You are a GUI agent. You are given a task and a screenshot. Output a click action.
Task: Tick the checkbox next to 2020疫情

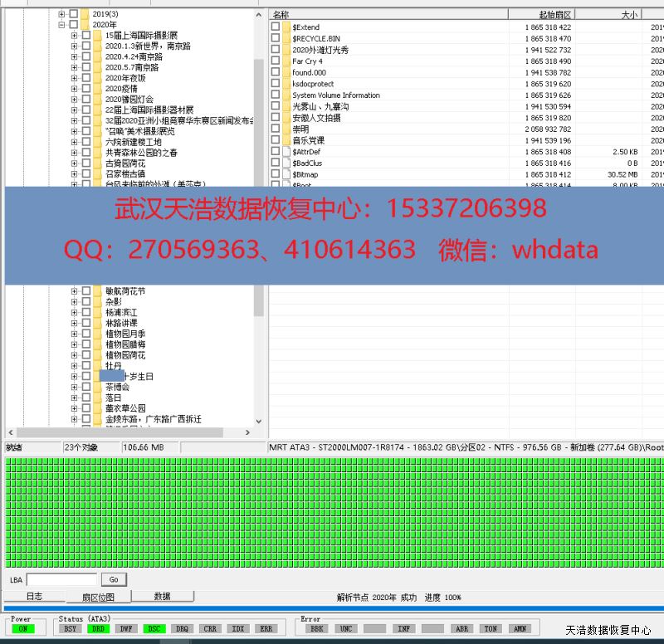coord(85,89)
